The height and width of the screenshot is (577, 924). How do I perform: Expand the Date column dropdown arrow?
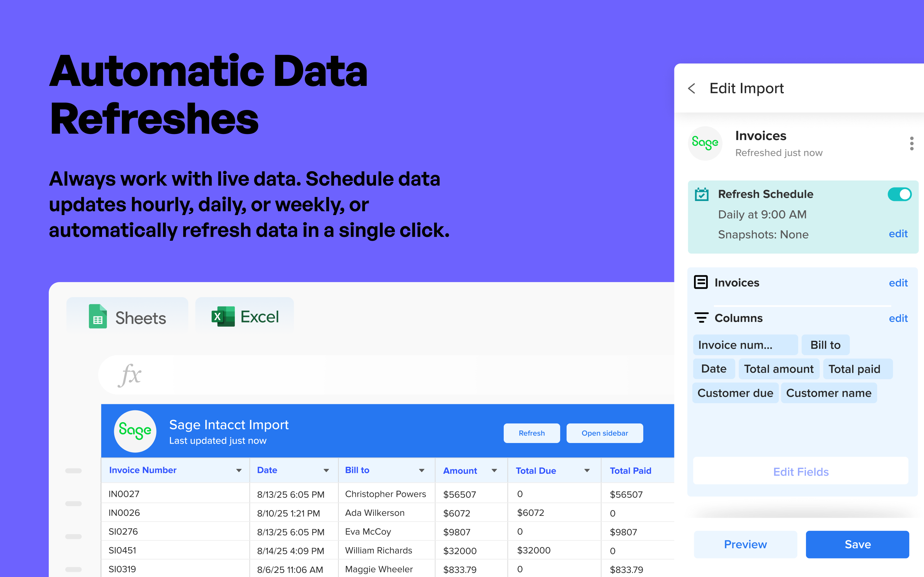(326, 471)
